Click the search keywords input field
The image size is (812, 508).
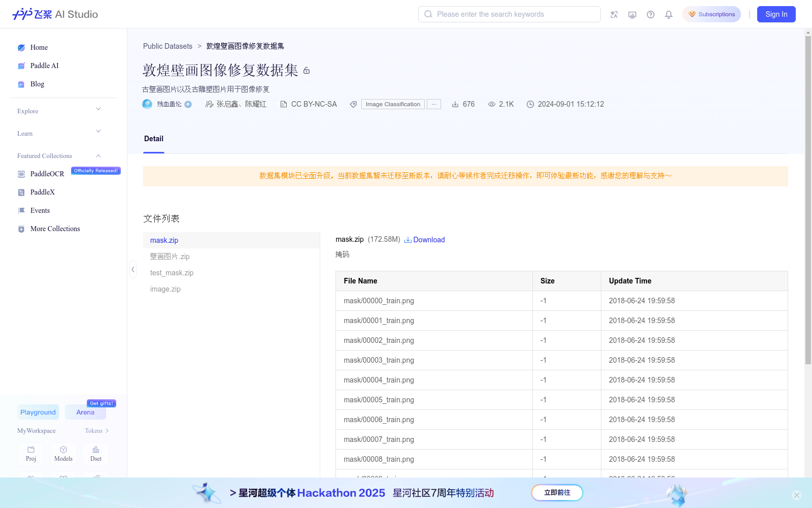pos(510,14)
